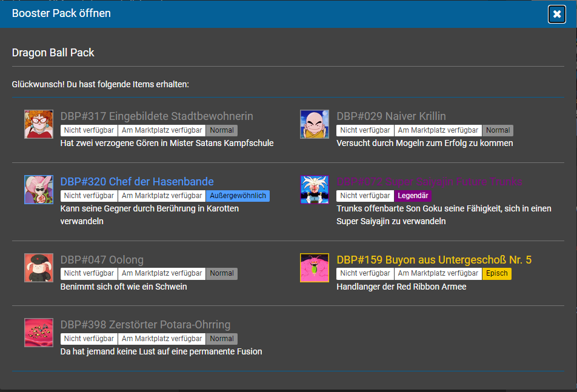Click the Chef der Hasenbande card image
Image resolution: width=577 pixels, height=392 pixels.
click(39, 190)
